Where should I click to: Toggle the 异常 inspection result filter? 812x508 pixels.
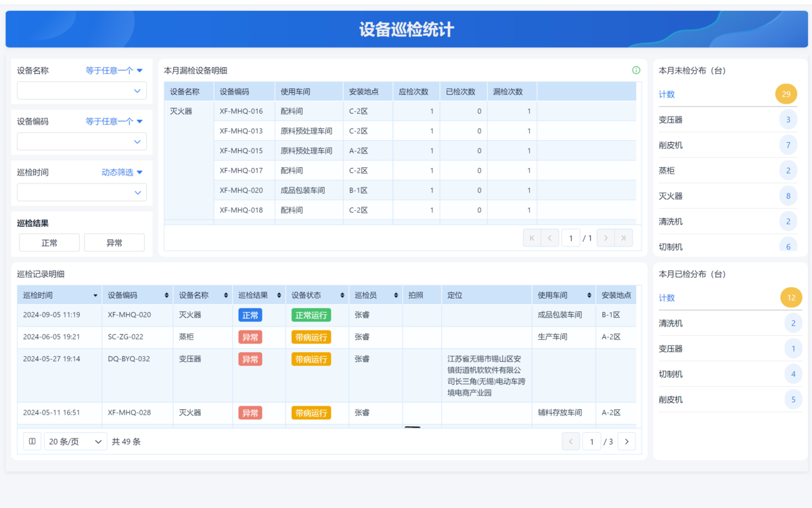tap(114, 242)
